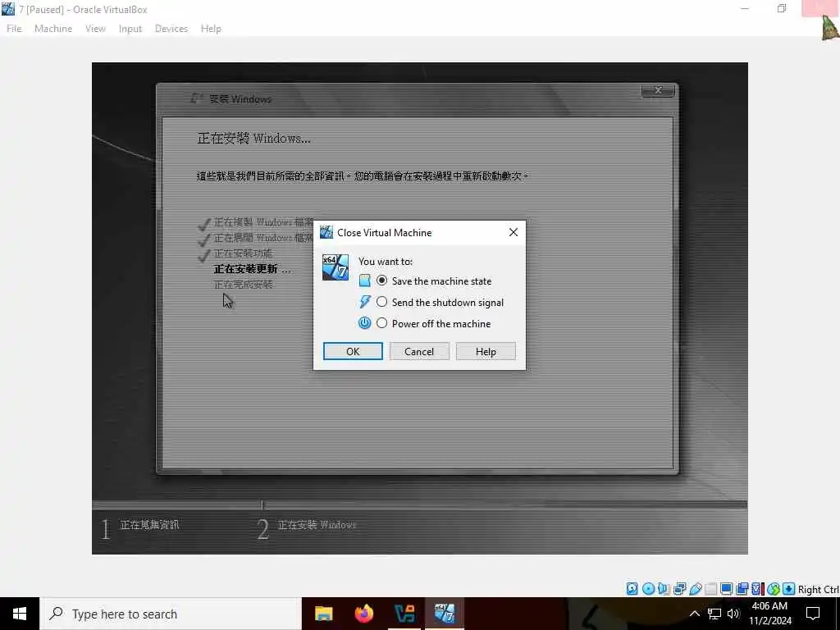
Task: Select Send the shutdown signal option
Action: pyautogui.click(x=441, y=302)
